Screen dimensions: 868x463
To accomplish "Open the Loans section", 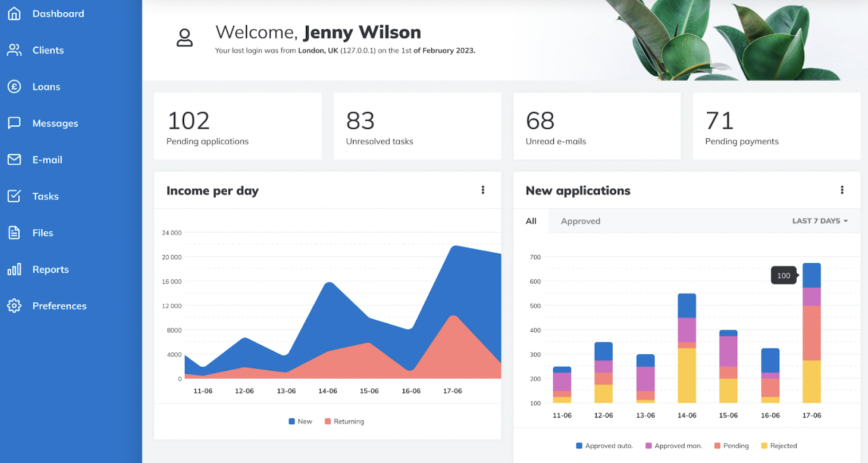I will 46,87.
